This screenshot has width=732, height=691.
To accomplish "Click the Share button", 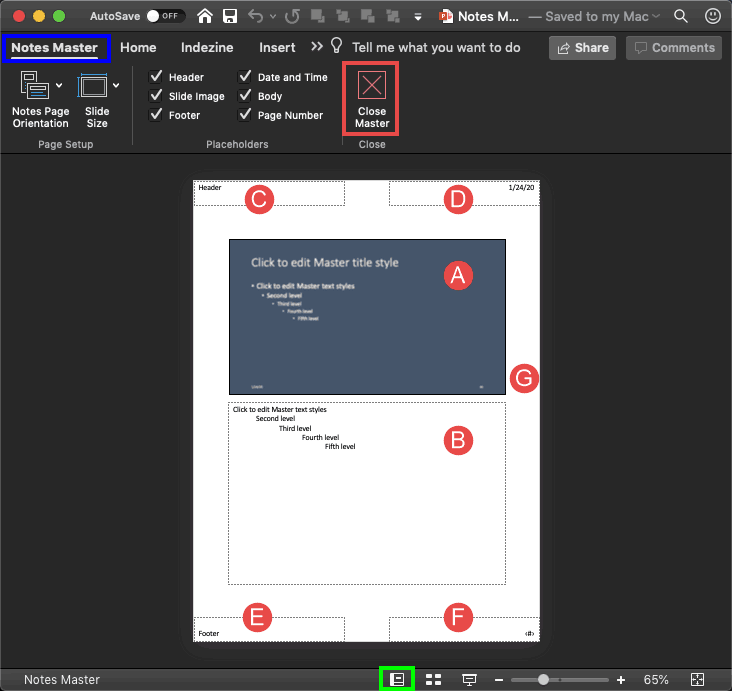I will [583, 47].
